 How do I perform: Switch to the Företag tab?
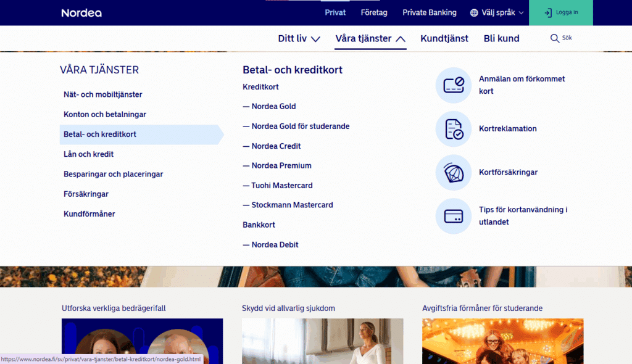click(x=374, y=12)
